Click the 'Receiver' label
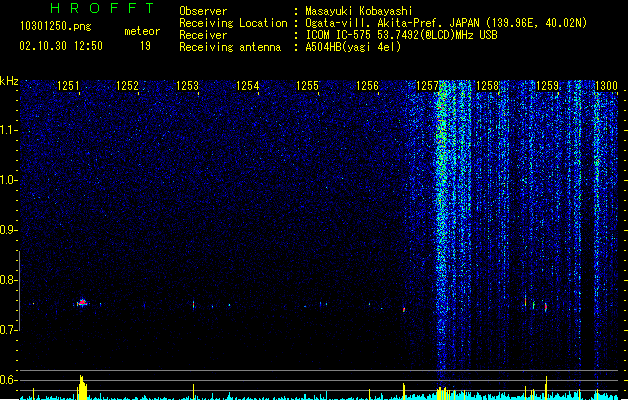Screen dimensions: 629x400 click(x=203, y=35)
